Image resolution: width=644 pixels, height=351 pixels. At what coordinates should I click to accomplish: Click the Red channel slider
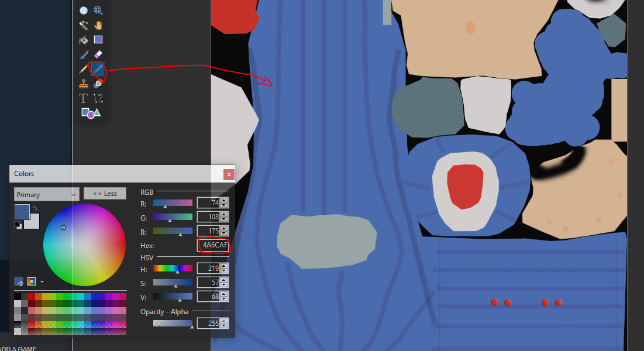pyautogui.click(x=173, y=203)
